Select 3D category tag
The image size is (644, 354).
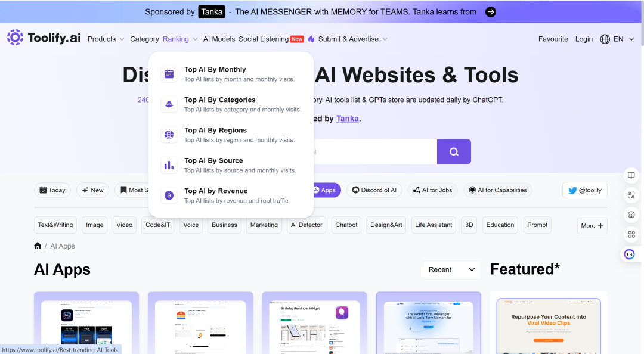click(x=469, y=225)
